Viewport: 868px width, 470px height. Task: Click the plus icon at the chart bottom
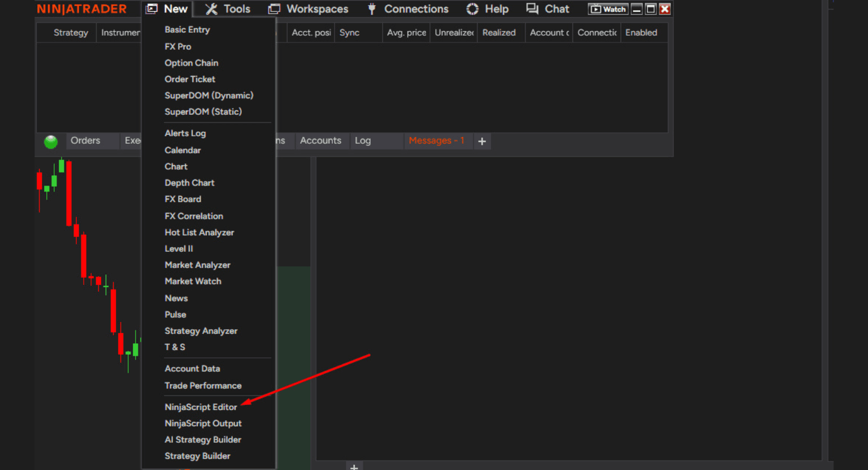click(354, 467)
